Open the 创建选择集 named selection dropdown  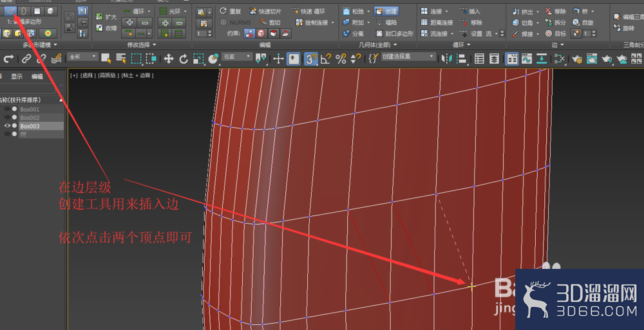tap(408, 57)
